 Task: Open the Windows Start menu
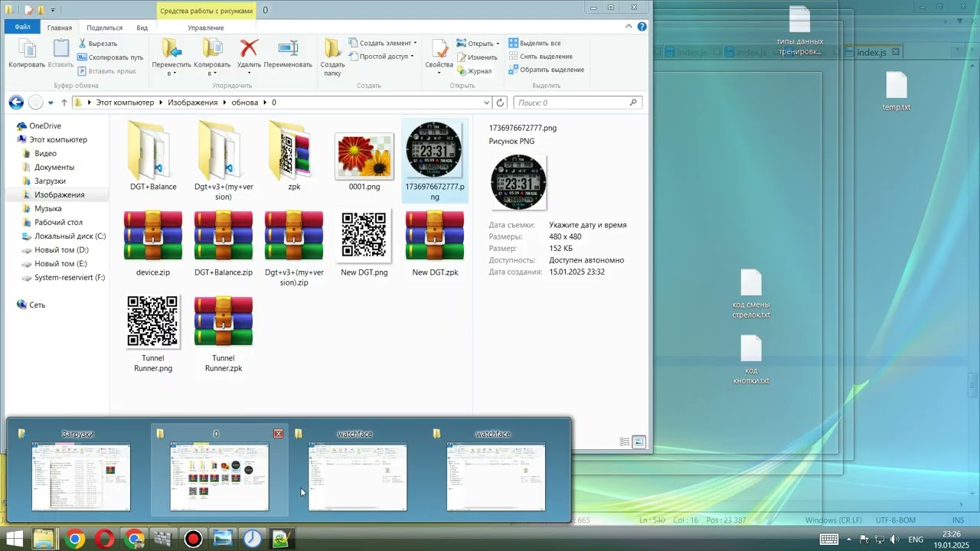tap(15, 539)
